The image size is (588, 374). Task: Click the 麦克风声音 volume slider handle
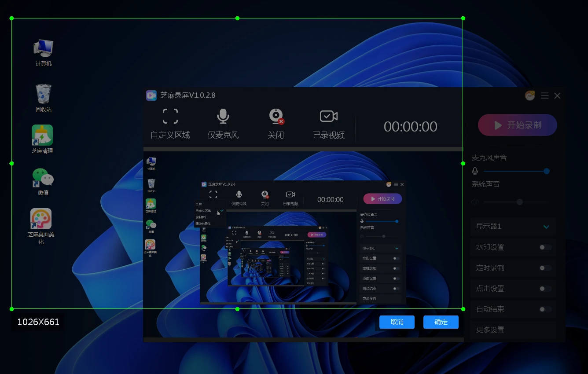point(547,171)
